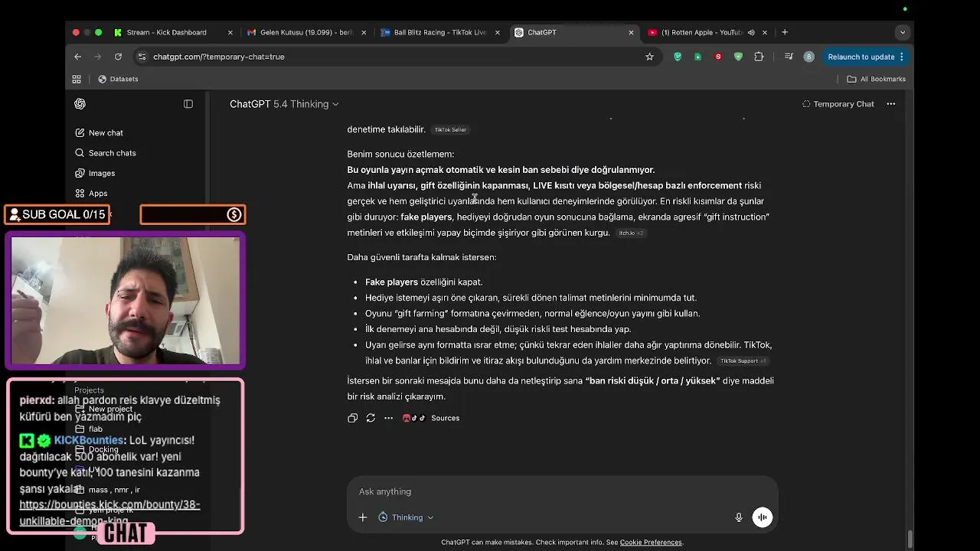
Task: Click "Daha güvenli tarafta kalmak istersen:" text
Action: pyautogui.click(x=422, y=257)
